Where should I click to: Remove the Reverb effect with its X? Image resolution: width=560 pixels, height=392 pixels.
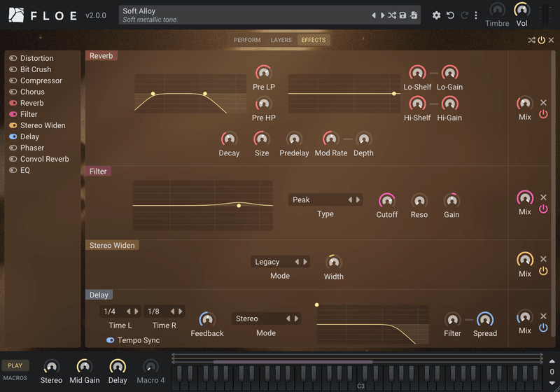coord(543,103)
